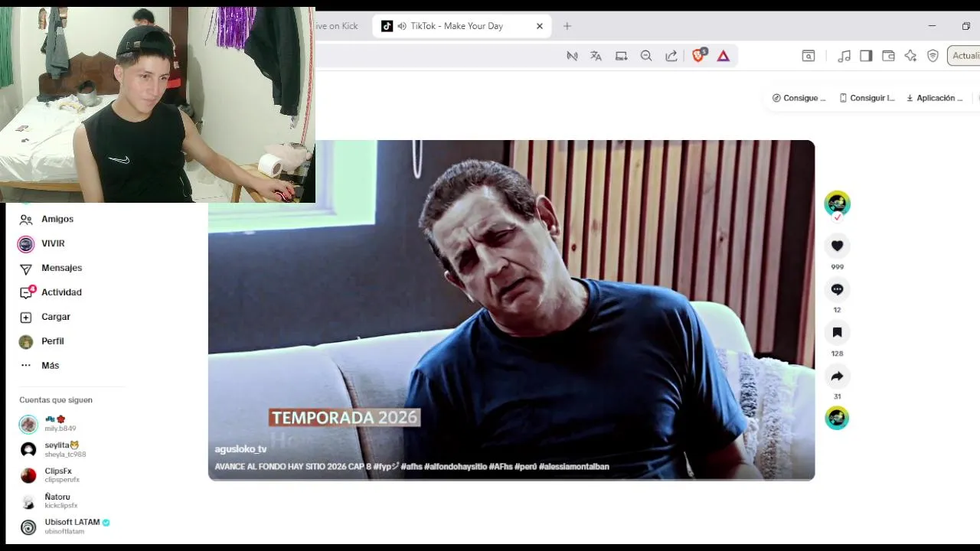Screen dimensions: 980x551
Task: Click the install app icon in address bar
Action: point(621,56)
